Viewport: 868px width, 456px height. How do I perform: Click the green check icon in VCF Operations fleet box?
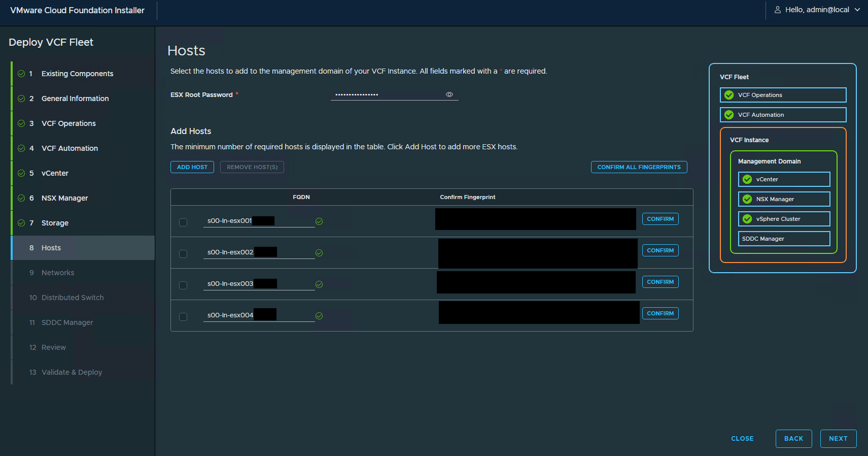pos(729,95)
